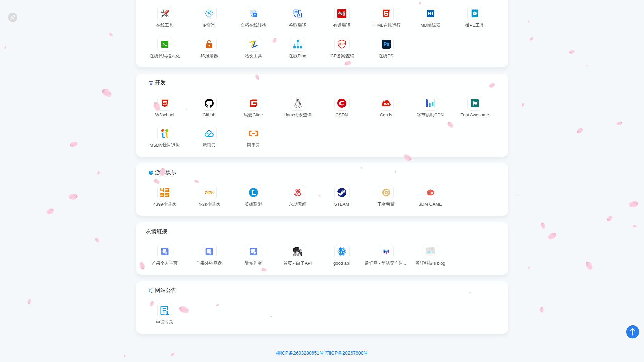The height and width of the screenshot is (362, 644).
Task: Open JS混淆器 lock icon
Action: tap(209, 44)
